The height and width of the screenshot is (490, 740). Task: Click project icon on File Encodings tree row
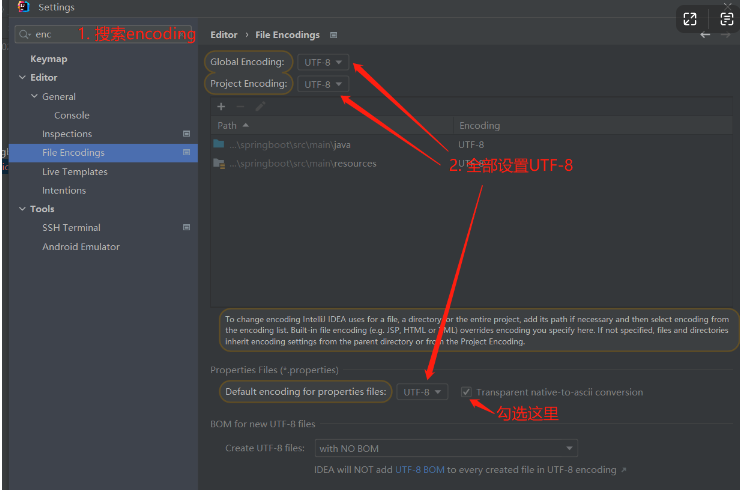(186, 152)
